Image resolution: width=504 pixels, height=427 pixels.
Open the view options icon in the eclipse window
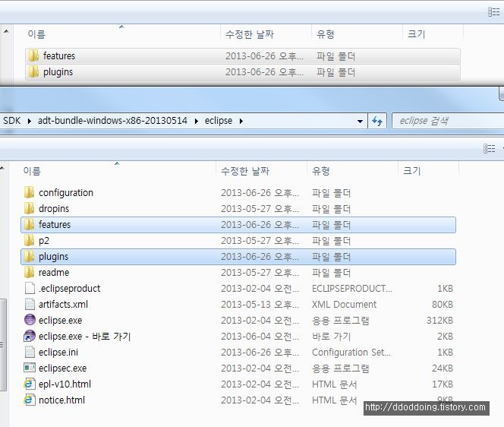(x=490, y=148)
